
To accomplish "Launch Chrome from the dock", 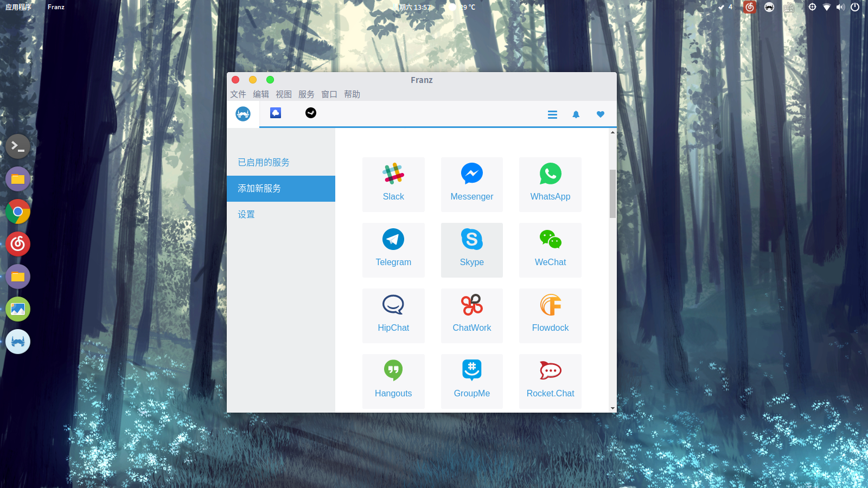I will click(18, 211).
